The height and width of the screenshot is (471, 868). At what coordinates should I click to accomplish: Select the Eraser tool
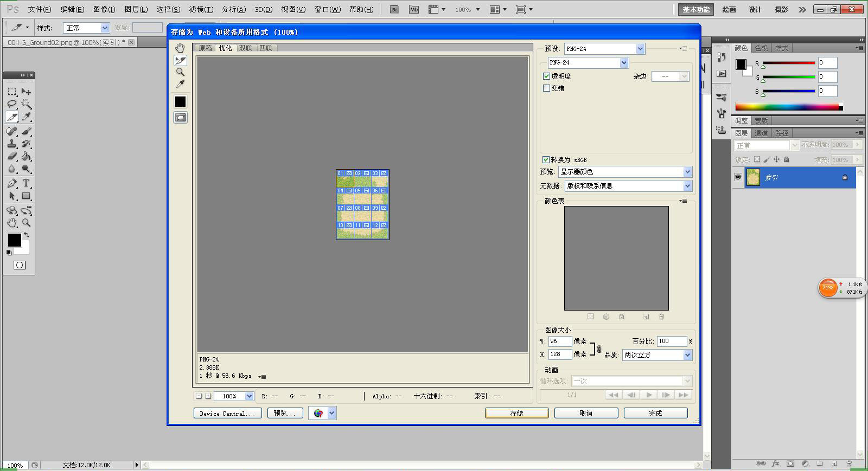click(12, 156)
